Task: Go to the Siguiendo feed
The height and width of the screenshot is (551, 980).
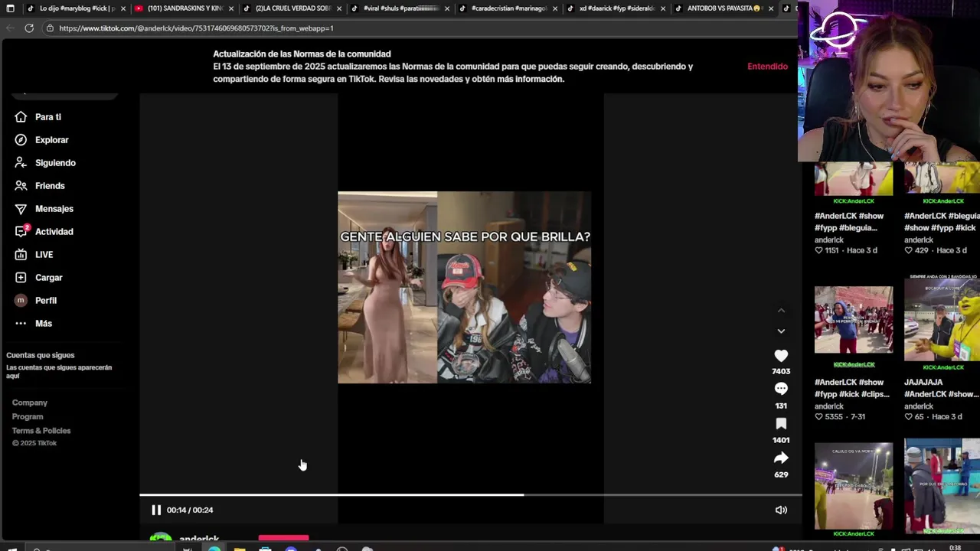Action: (55, 163)
